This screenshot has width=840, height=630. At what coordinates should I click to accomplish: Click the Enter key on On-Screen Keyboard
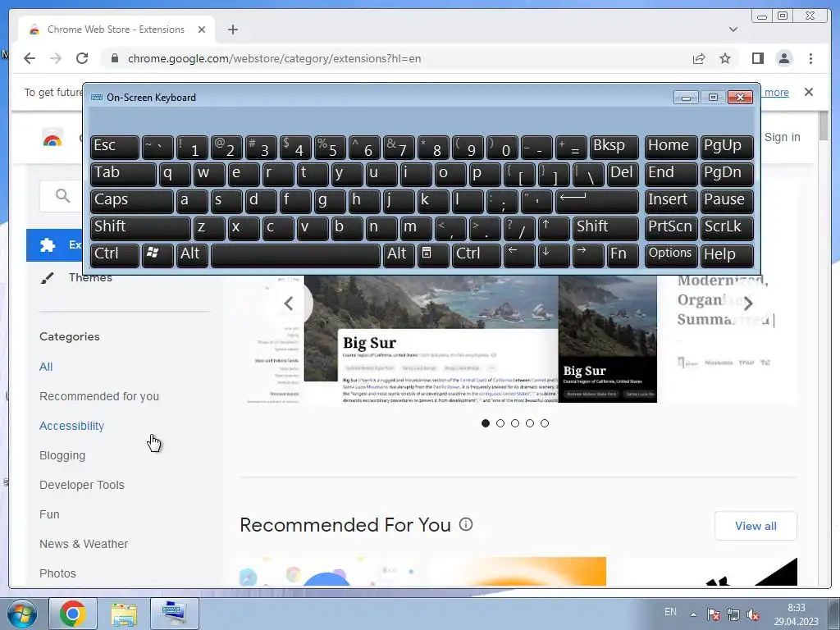point(597,201)
